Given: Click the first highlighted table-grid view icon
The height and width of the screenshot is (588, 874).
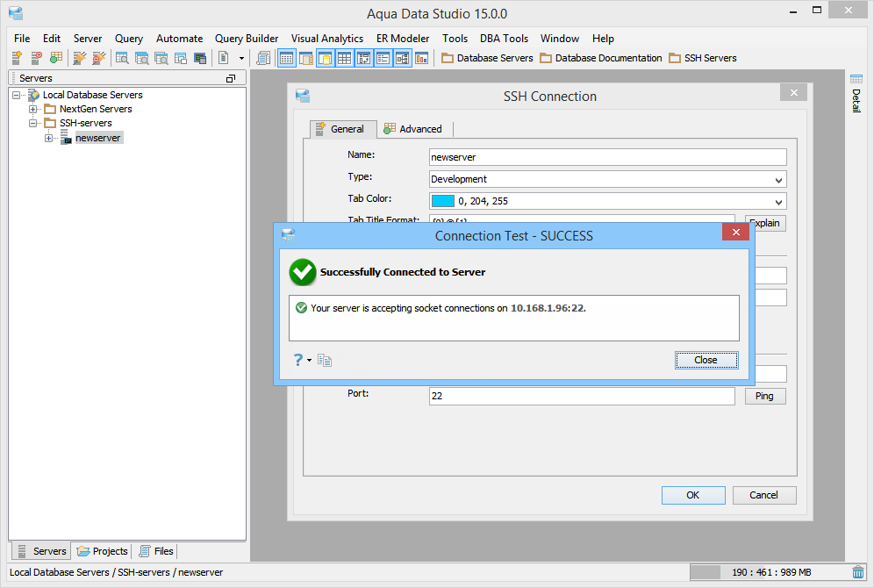Looking at the screenshot, I should [x=286, y=58].
